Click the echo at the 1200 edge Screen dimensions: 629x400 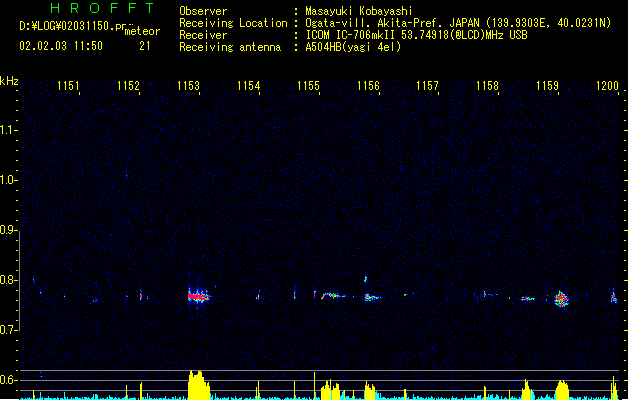(614, 297)
